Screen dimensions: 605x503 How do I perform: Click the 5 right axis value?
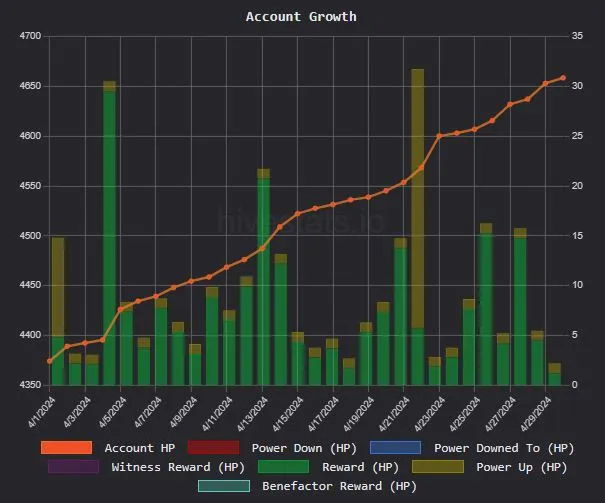click(575, 335)
